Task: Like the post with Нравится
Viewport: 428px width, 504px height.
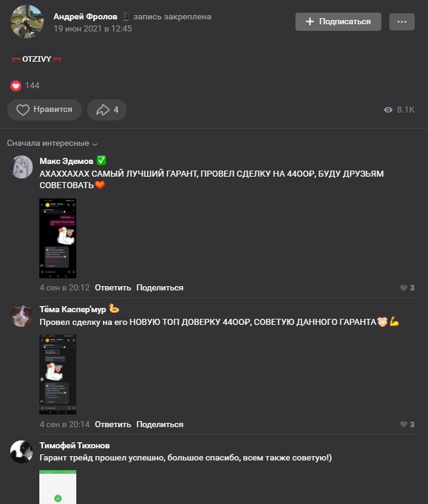Action: tap(44, 110)
